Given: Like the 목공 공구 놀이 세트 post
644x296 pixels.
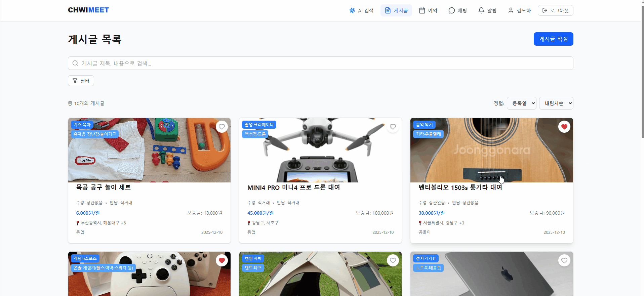Looking at the screenshot, I should 222,127.
